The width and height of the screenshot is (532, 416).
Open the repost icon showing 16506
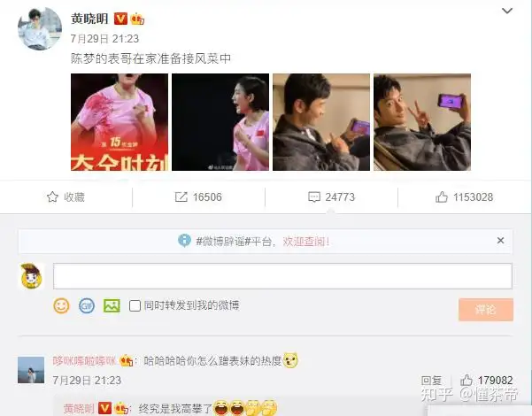tap(181, 197)
